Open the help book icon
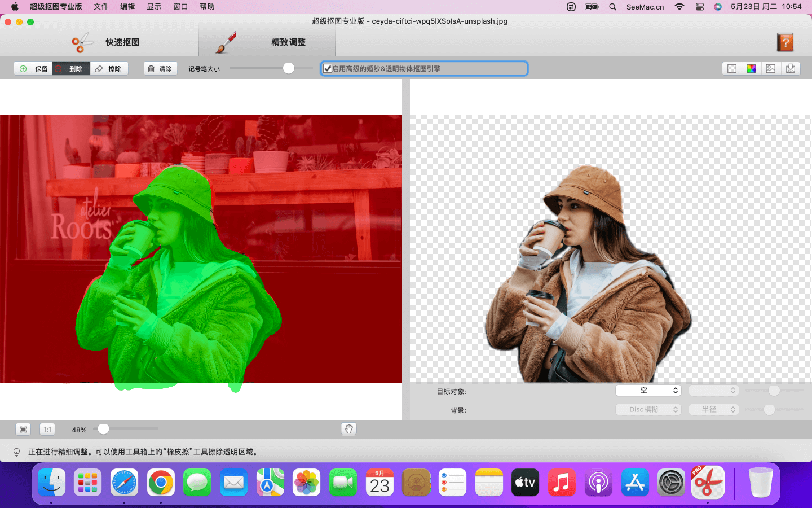 click(785, 42)
